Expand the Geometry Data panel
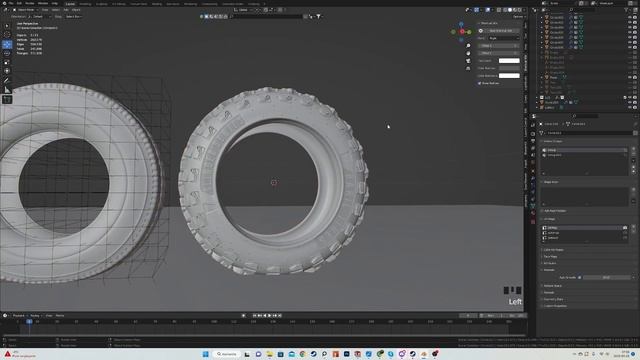The width and height of the screenshot is (640, 360). coord(553,299)
